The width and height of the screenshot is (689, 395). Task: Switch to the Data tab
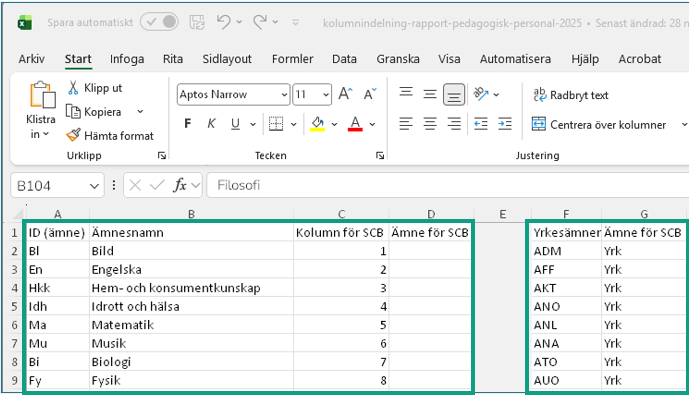(x=344, y=59)
